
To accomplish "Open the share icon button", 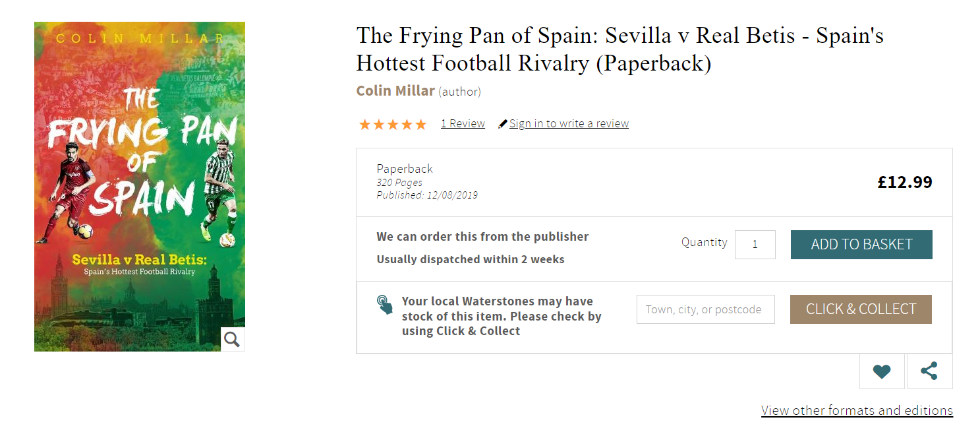I will pyautogui.click(x=929, y=372).
